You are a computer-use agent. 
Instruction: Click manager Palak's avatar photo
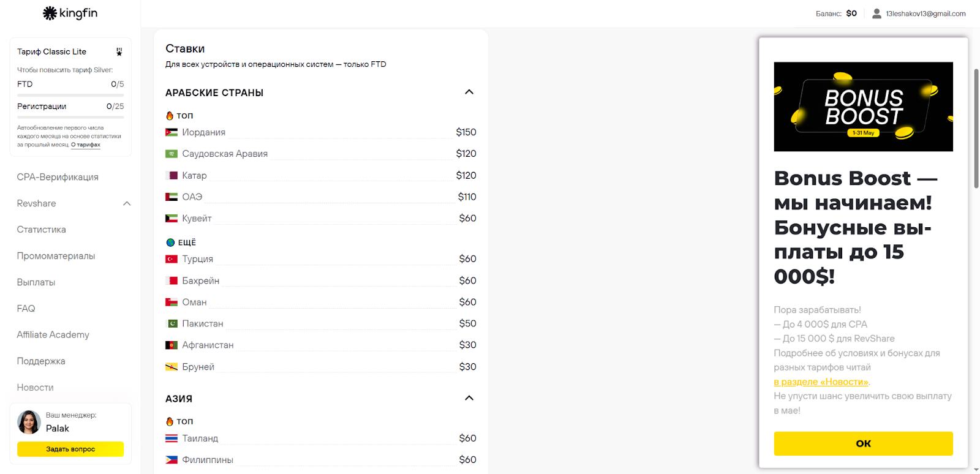(29, 422)
